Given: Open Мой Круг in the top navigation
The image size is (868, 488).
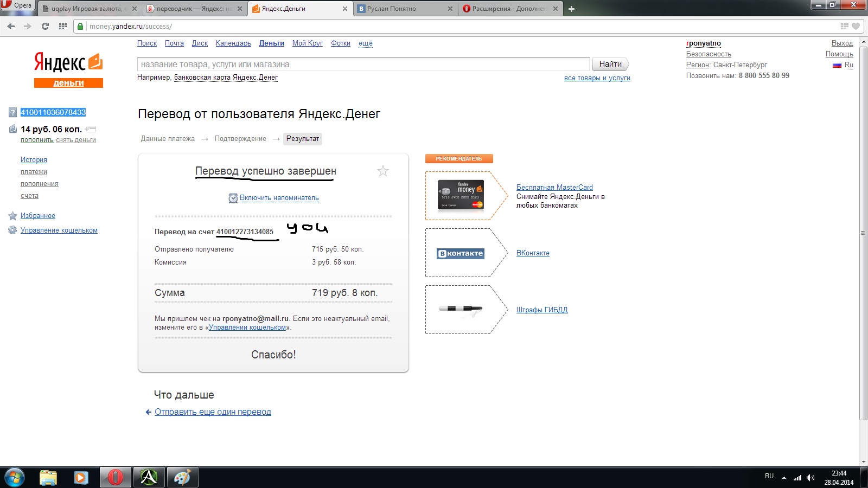Looking at the screenshot, I should tap(308, 43).
